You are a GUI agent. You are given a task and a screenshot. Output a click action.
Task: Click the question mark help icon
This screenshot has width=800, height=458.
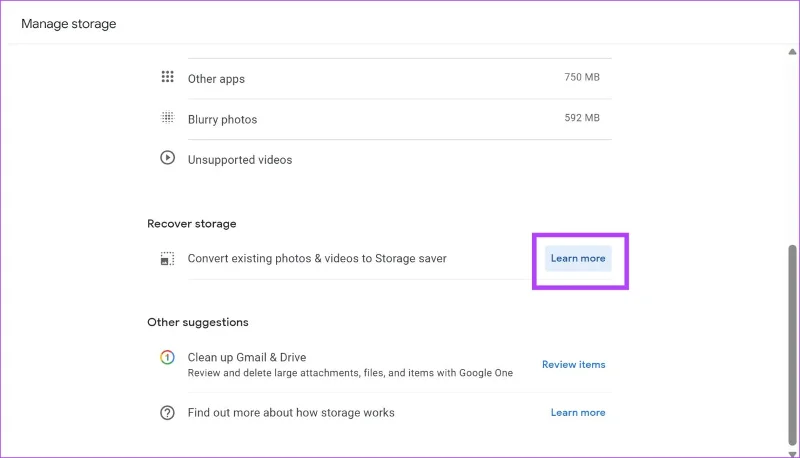tap(167, 412)
